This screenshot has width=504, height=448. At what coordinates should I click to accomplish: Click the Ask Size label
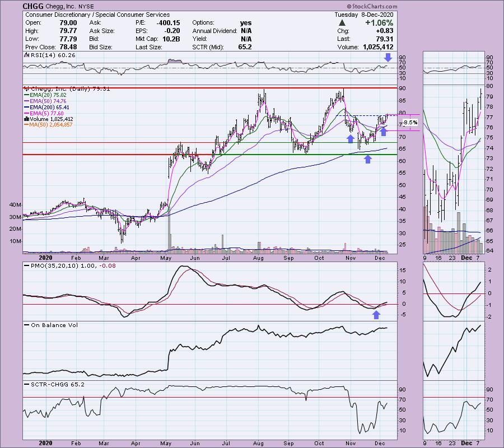point(102,31)
